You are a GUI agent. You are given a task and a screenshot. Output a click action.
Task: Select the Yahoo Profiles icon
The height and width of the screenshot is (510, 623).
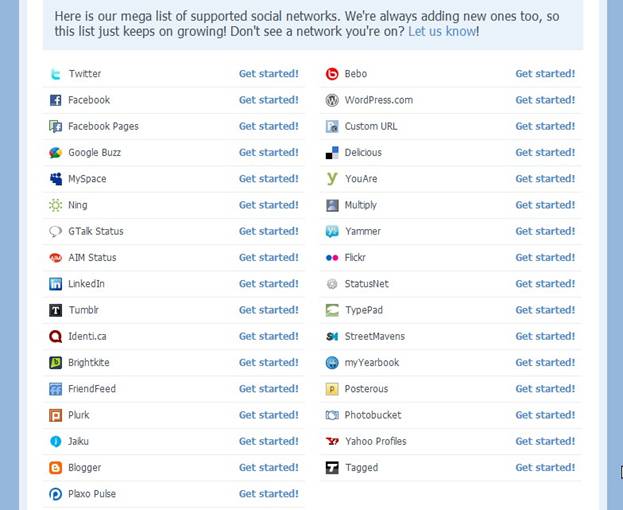coord(332,441)
